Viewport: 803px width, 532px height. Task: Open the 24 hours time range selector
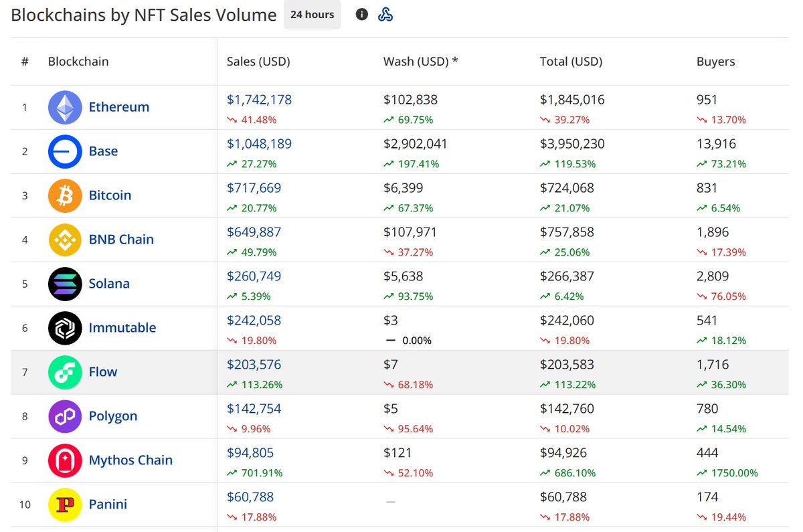(x=313, y=15)
